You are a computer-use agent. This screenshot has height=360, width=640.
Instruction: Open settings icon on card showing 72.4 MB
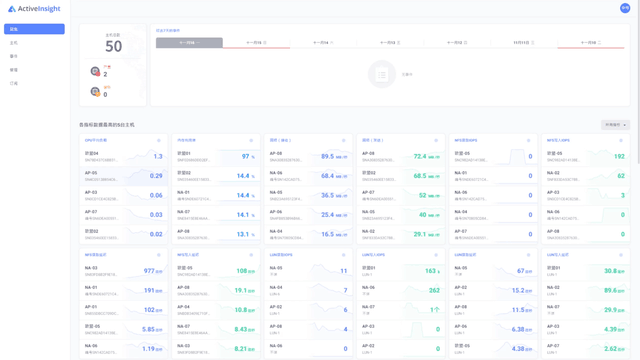[436, 140]
